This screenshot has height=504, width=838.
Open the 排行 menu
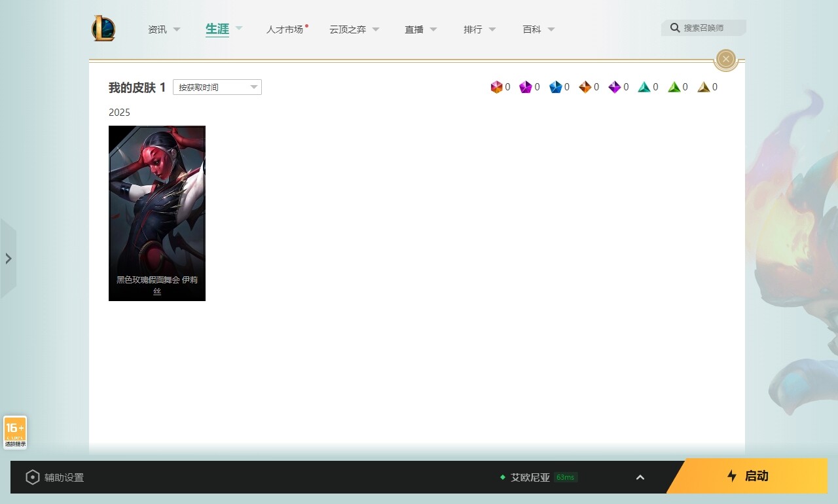(x=473, y=29)
